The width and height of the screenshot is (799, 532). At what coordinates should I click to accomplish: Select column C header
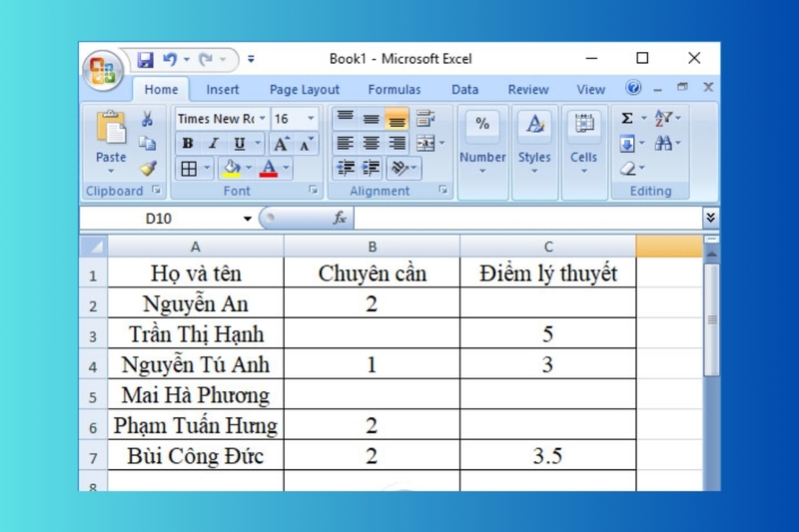tap(548, 247)
